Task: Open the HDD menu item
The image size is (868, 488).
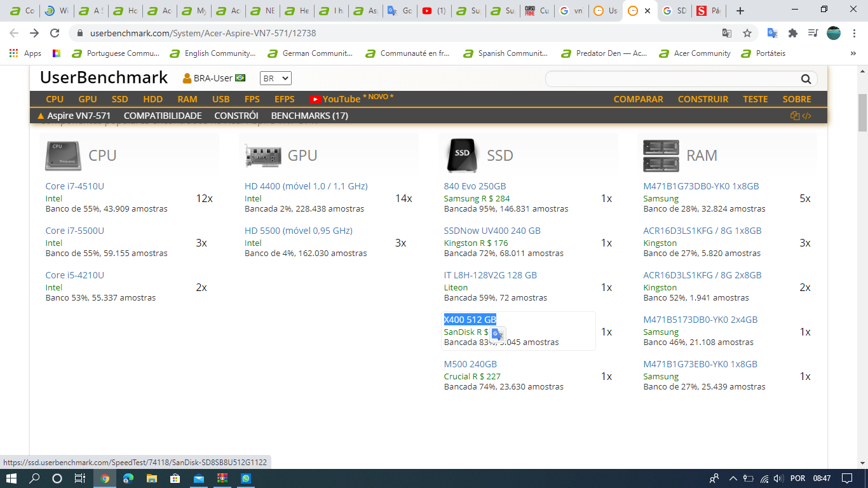Action: [x=153, y=99]
